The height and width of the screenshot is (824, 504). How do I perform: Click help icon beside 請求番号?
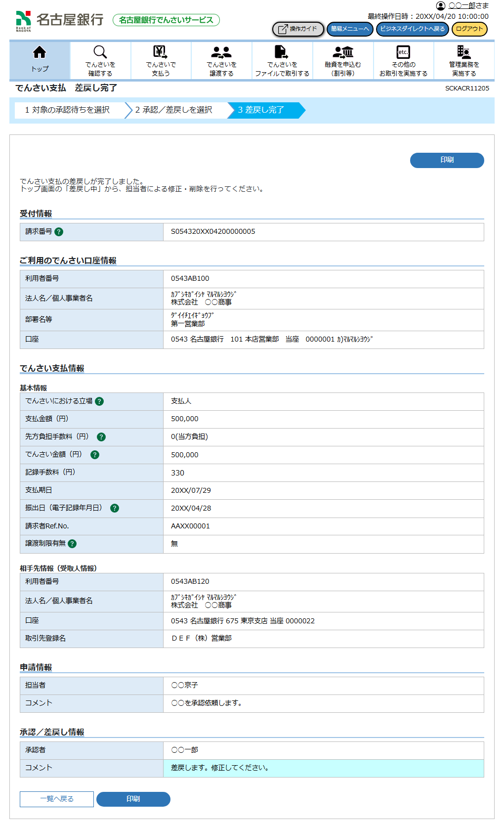(x=59, y=232)
